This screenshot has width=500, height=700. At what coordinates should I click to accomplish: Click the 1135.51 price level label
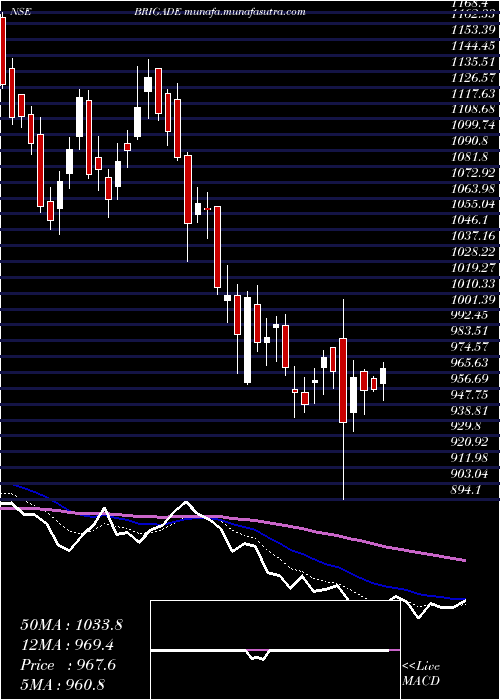pos(475,61)
